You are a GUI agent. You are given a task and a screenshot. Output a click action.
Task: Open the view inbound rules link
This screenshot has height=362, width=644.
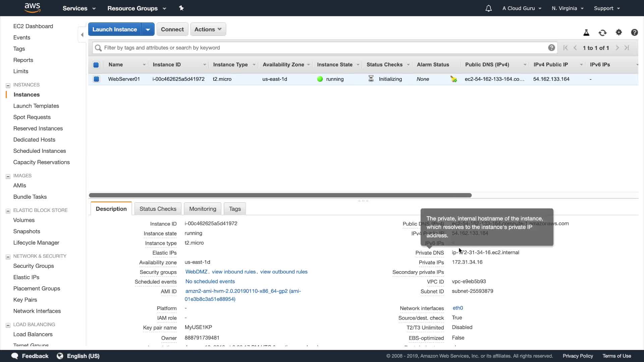pos(233,272)
